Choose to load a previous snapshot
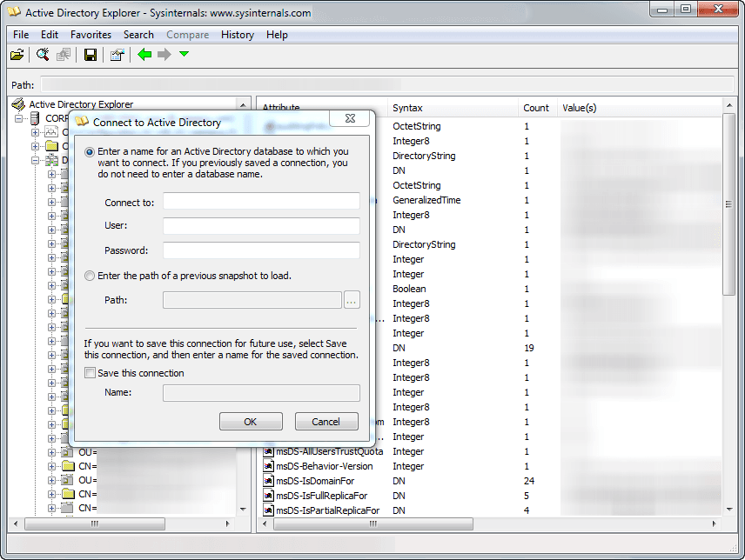Image resolution: width=745 pixels, height=560 pixels. click(x=88, y=277)
